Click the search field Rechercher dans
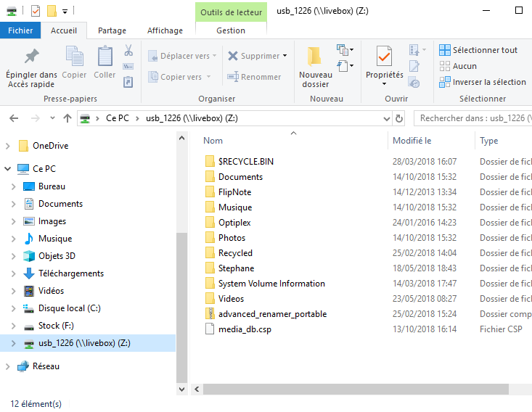The width and height of the screenshot is (532, 412). point(473,118)
